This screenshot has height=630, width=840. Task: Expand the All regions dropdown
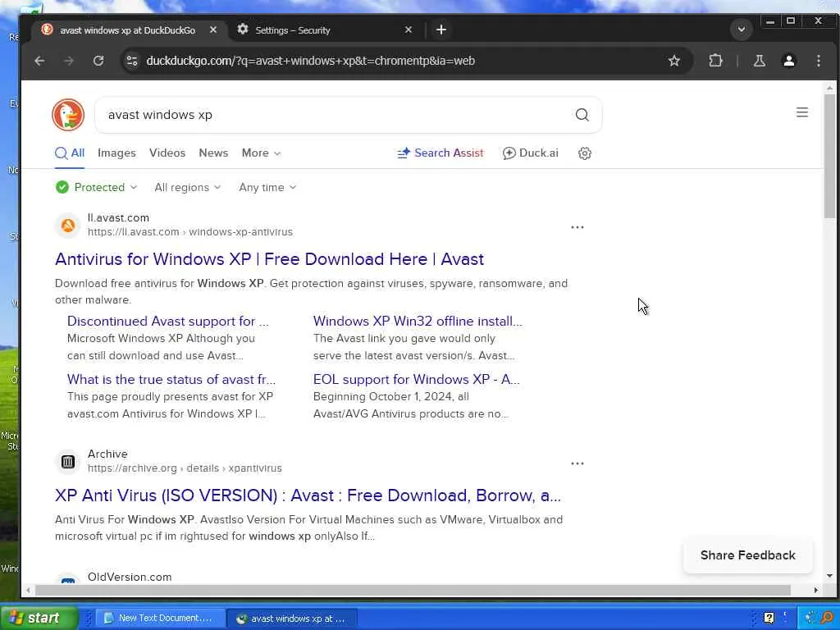coord(188,188)
